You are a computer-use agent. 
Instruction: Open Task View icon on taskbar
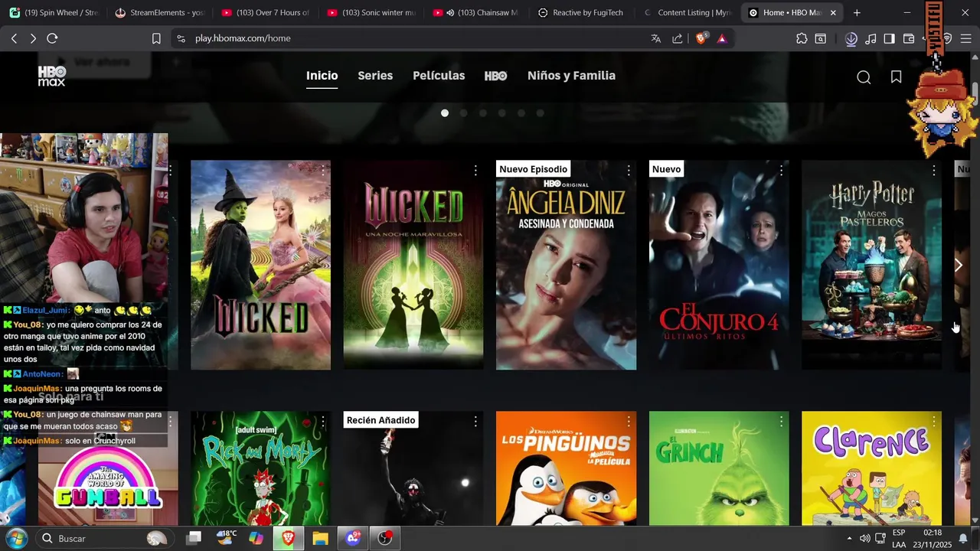point(194,538)
